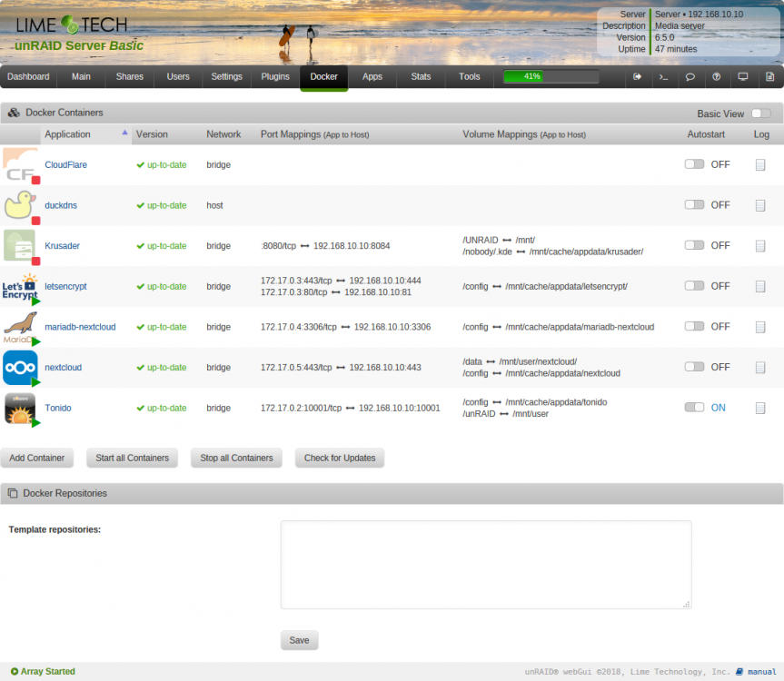
Task: Click Check for Updates
Action: coord(340,458)
